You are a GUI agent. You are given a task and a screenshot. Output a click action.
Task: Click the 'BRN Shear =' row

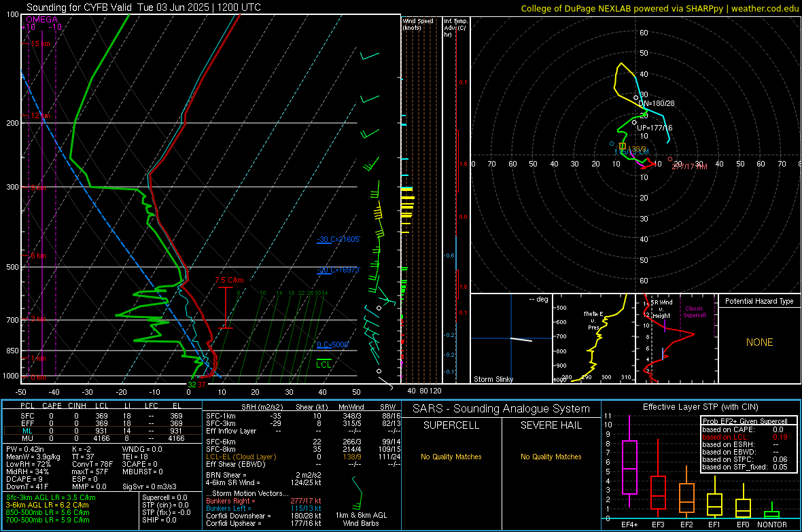coord(264,475)
